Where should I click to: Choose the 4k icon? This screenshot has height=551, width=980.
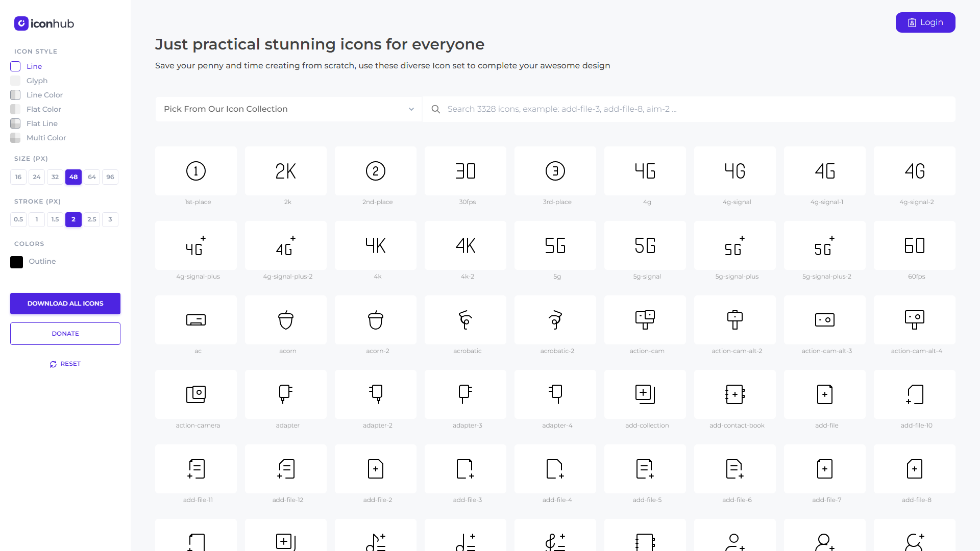376,245
